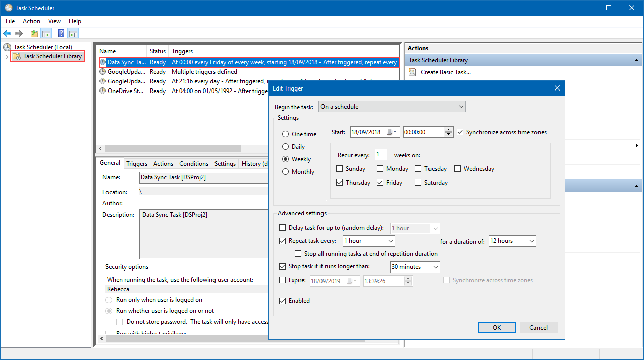Toggle the Show/Hide Console Tree icon

click(46, 34)
